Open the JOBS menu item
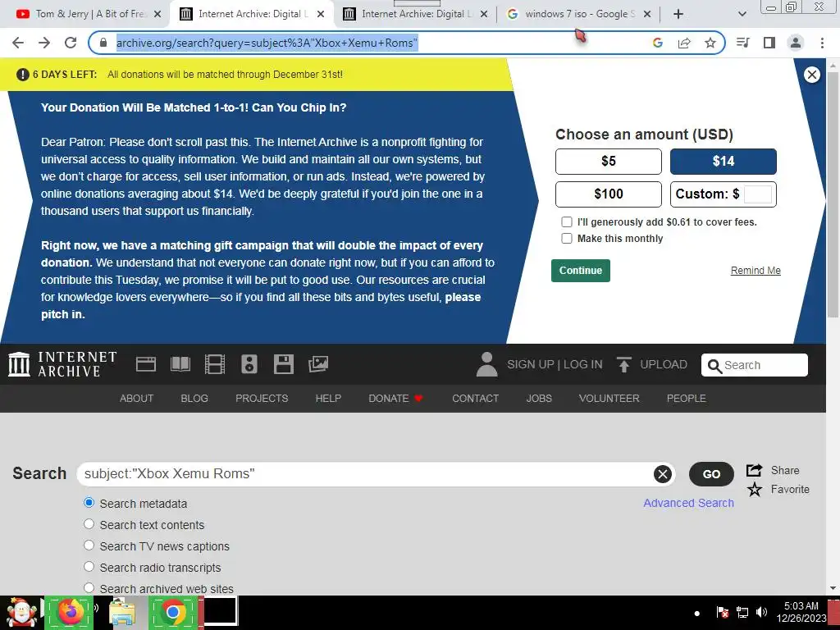840x630 pixels. click(539, 399)
